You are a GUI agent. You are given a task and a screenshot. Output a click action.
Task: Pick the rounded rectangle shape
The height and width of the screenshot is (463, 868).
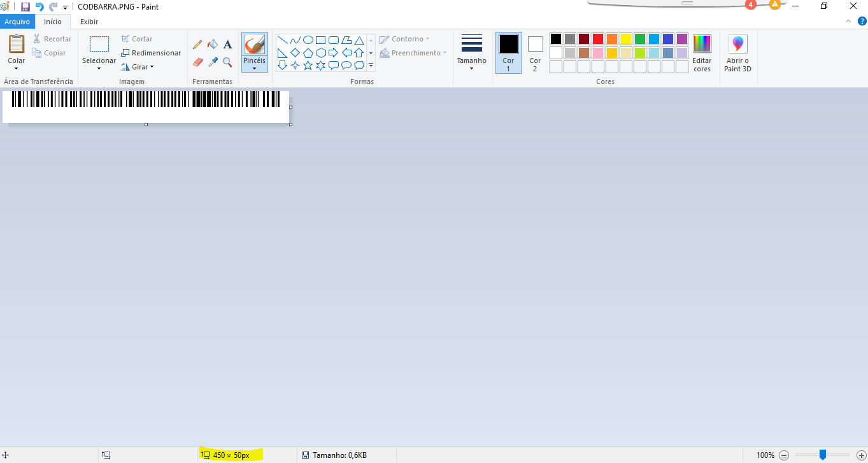coord(334,40)
